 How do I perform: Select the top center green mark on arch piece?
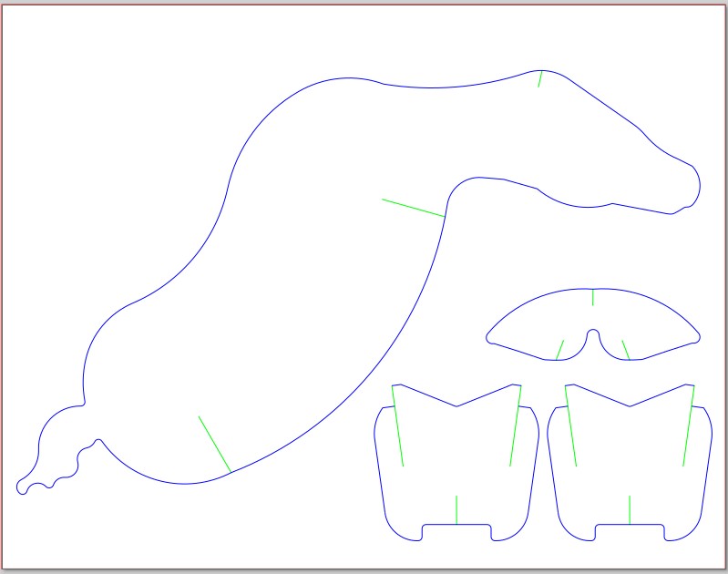click(x=592, y=297)
